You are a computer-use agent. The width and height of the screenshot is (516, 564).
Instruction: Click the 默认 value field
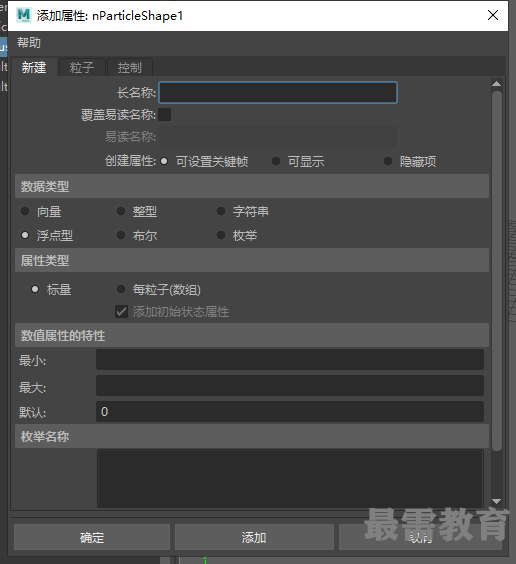289,412
